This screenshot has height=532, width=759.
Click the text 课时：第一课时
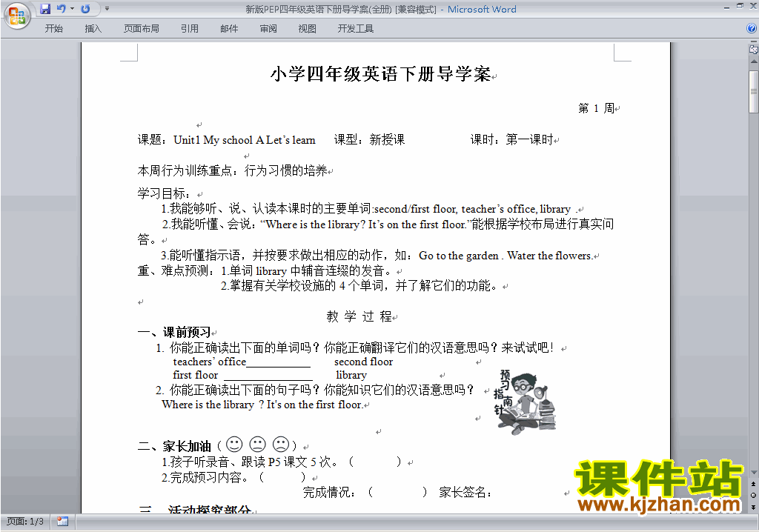point(511,140)
